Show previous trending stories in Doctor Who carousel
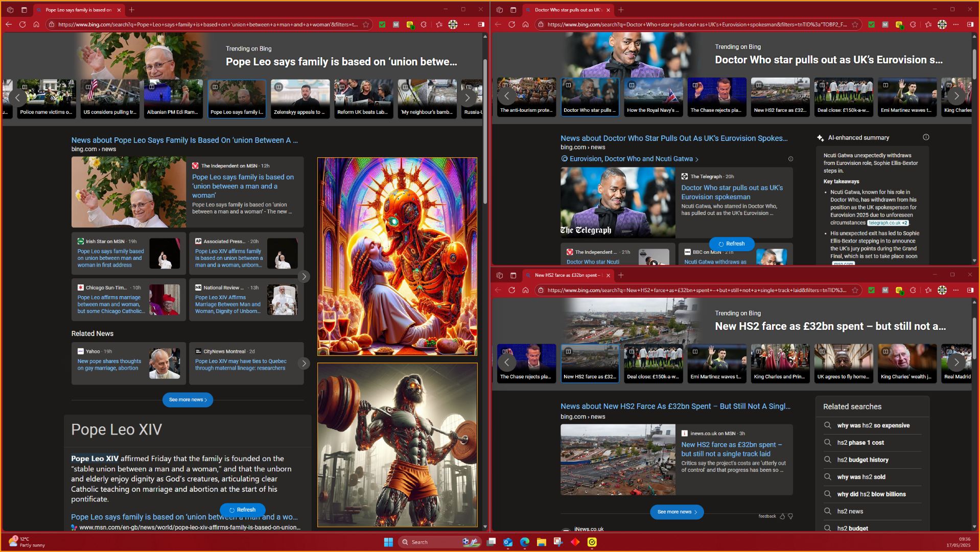 coord(506,95)
